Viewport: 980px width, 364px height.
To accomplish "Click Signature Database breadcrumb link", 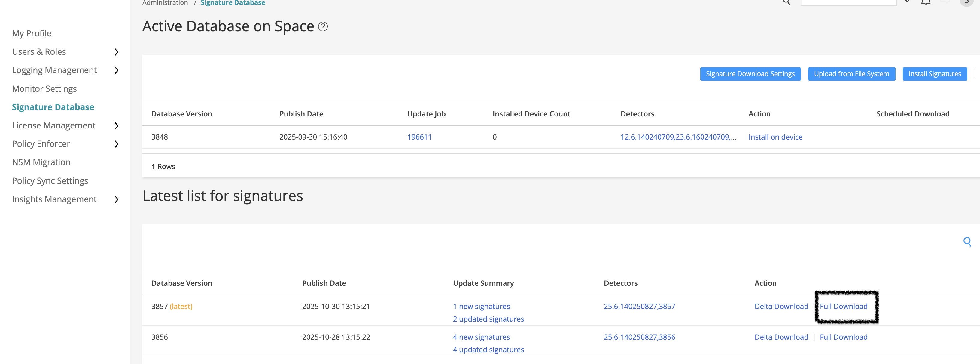I will tap(233, 3).
